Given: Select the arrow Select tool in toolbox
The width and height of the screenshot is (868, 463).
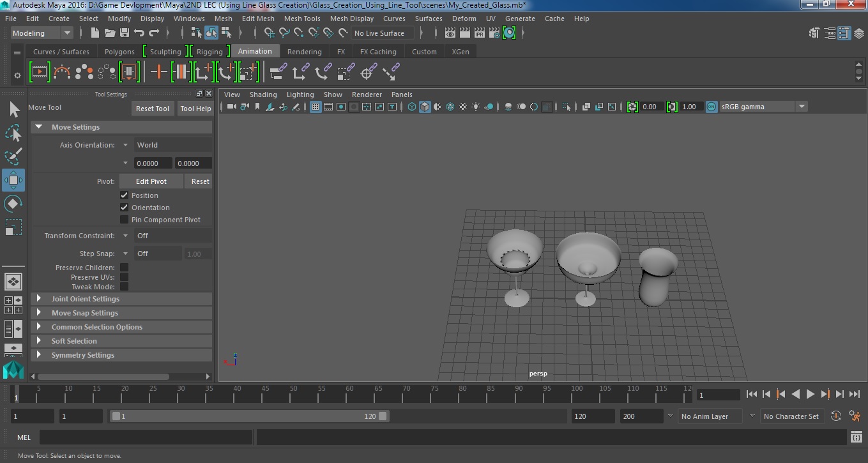Looking at the screenshot, I should [14, 110].
